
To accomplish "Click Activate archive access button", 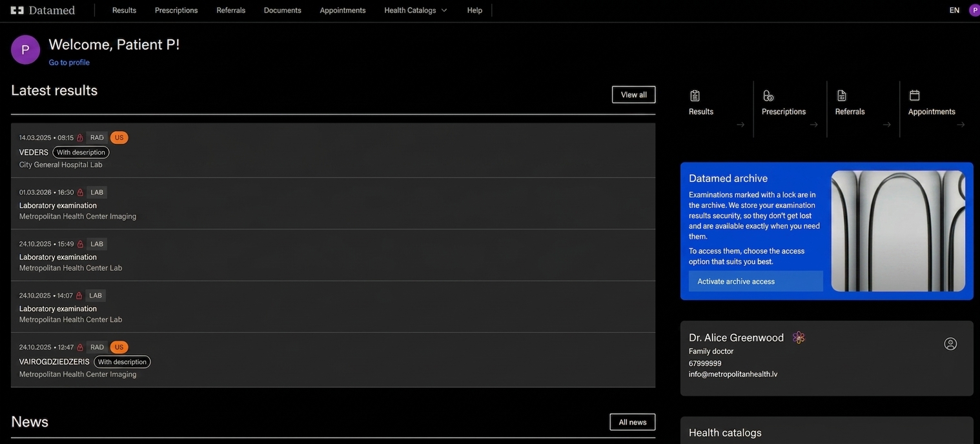I will click(x=756, y=281).
